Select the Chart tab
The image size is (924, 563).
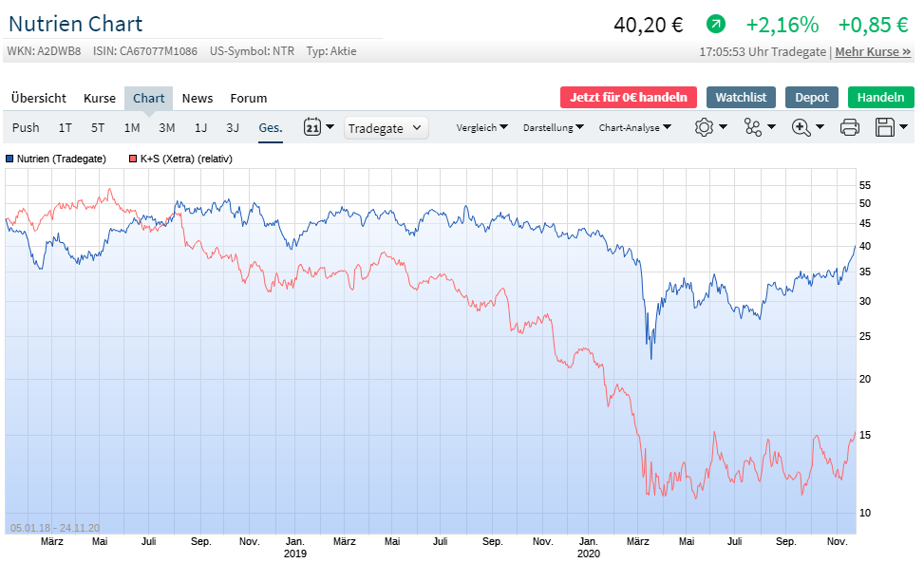pos(148,99)
